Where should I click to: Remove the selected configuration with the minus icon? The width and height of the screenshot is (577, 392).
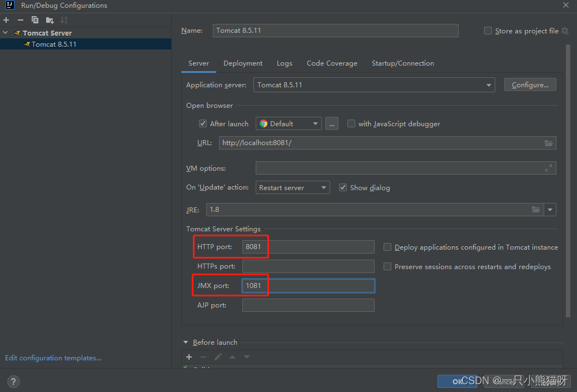click(21, 20)
